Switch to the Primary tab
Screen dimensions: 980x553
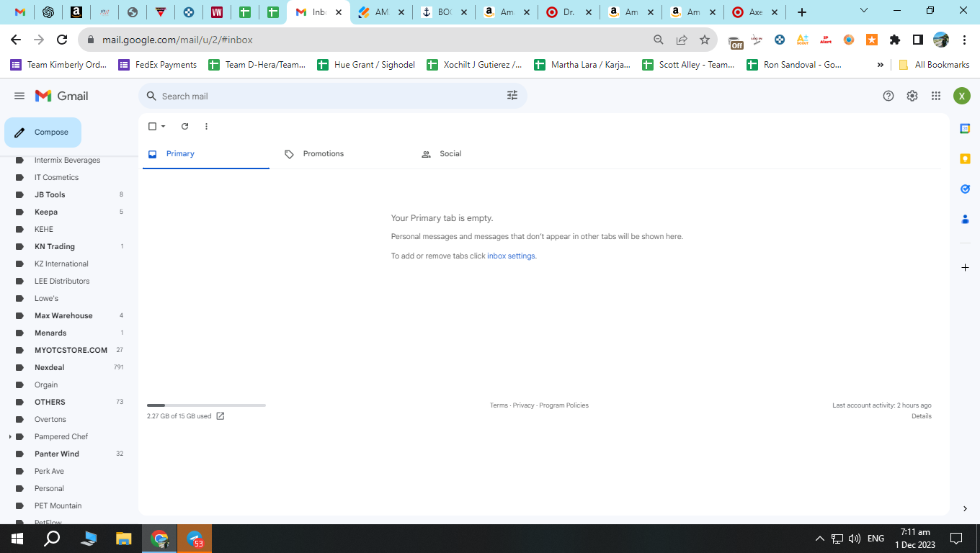click(206, 154)
